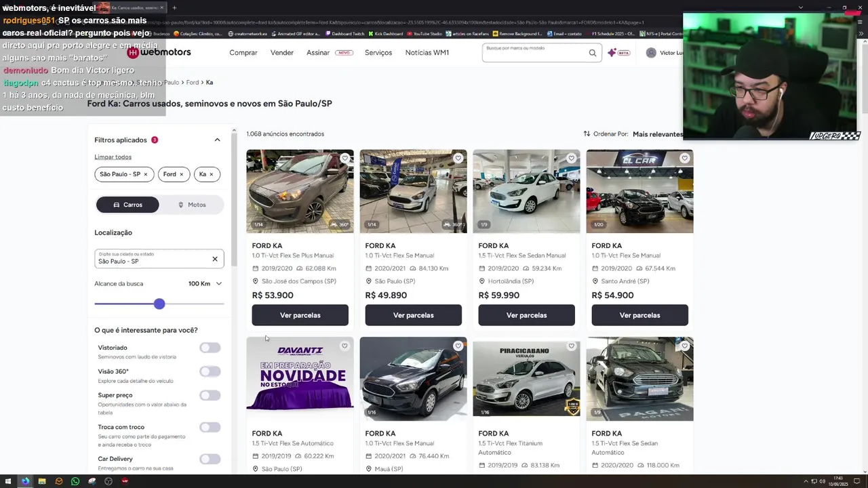This screenshot has width=868, height=488.
Task: Open the Notícias WM1 menu
Action: coord(427,52)
